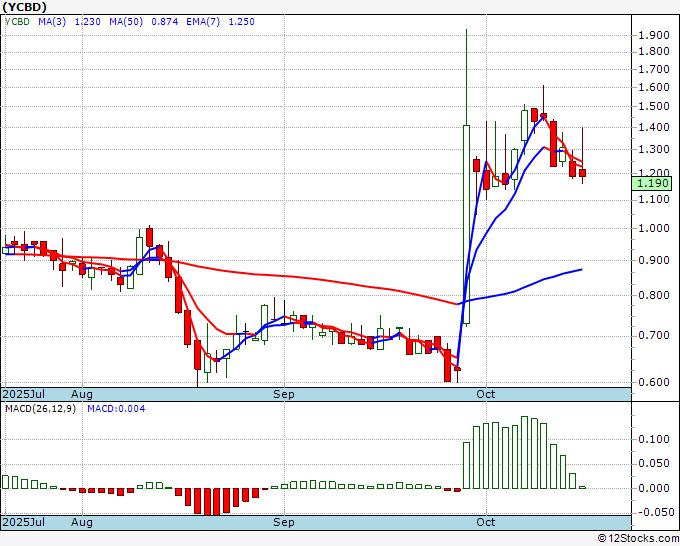This screenshot has height=546, width=680.
Task: Click the 0.050 MACD axis label
Action: (654, 464)
